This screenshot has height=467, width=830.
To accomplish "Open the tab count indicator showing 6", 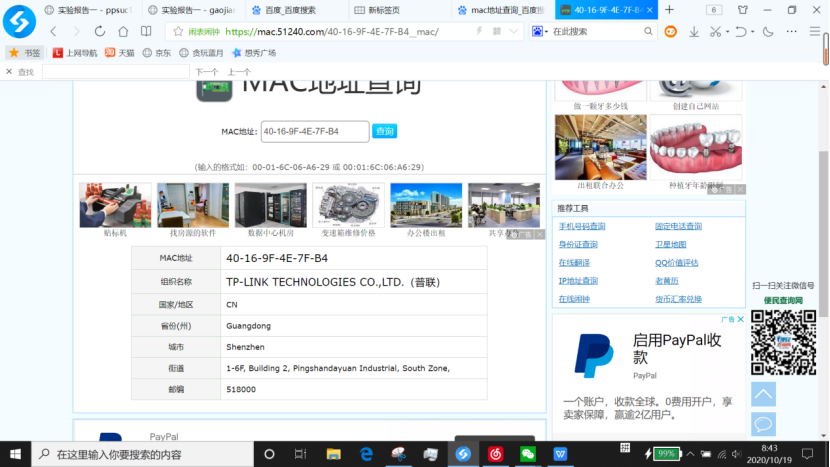I will 714,10.
